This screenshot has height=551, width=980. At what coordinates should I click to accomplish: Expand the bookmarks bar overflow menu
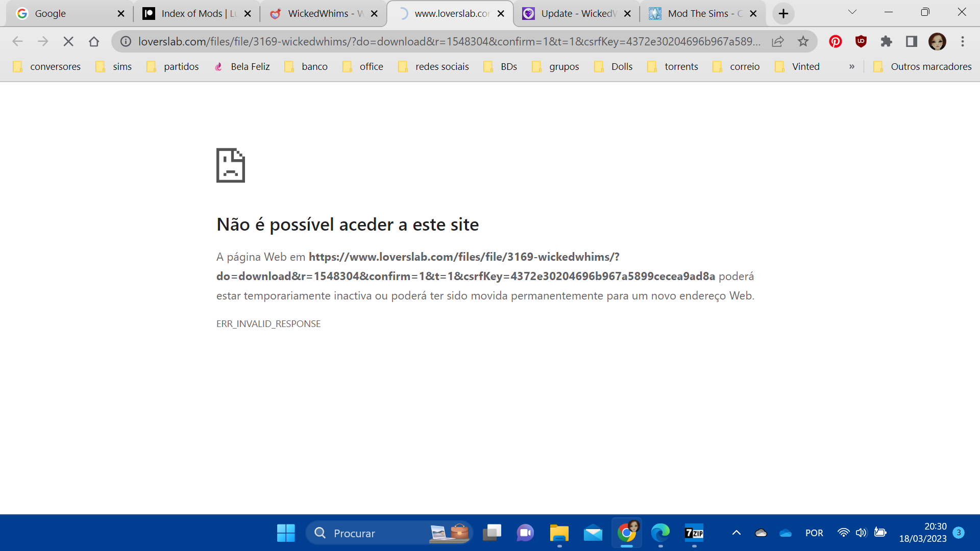(x=851, y=66)
